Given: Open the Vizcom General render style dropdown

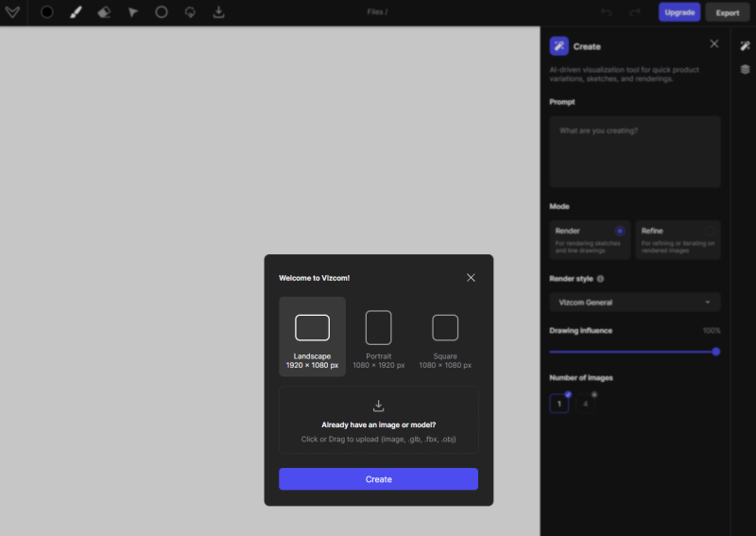Looking at the screenshot, I should click(x=635, y=303).
